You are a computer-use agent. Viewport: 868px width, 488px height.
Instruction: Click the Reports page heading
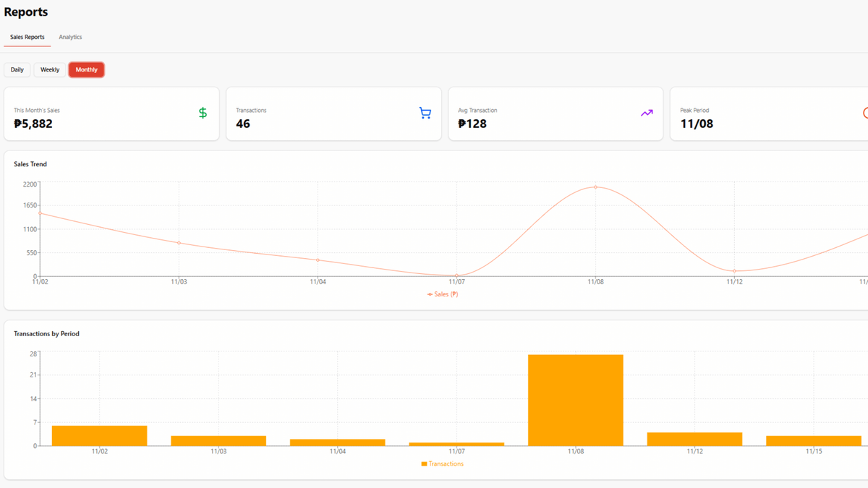point(26,12)
